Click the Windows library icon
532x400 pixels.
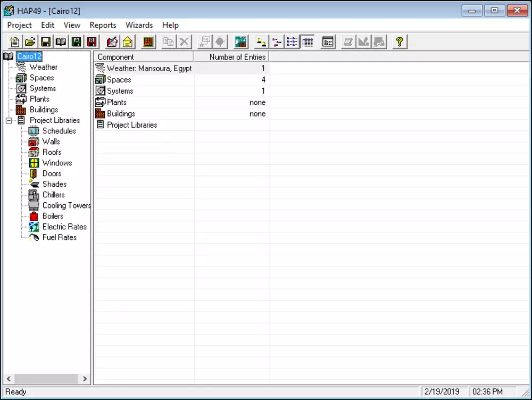[x=34, y=163]
